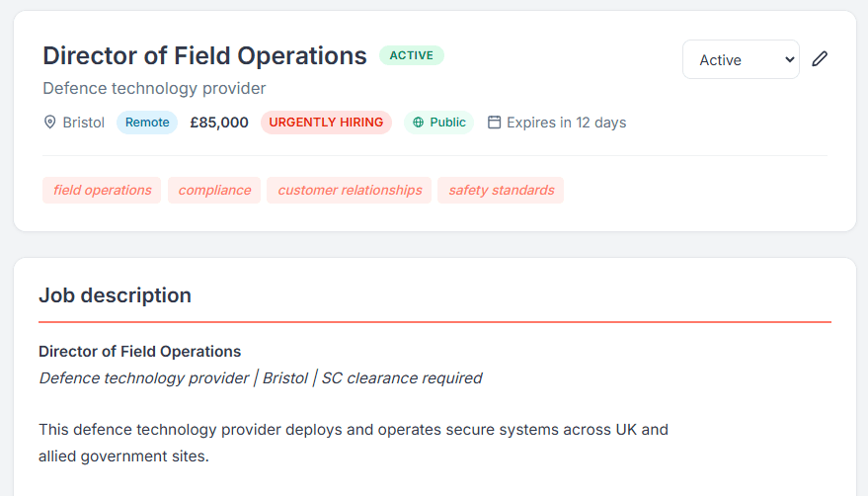Click the SC clearance required line
868x496 pixels.
pos(402,377)
